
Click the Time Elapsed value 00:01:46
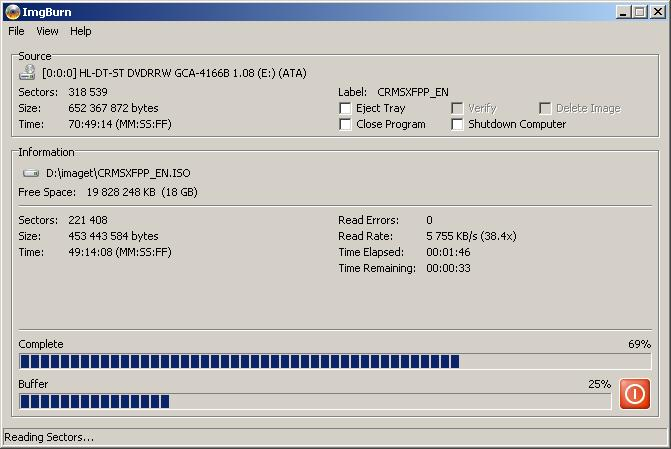pos(448,252)
